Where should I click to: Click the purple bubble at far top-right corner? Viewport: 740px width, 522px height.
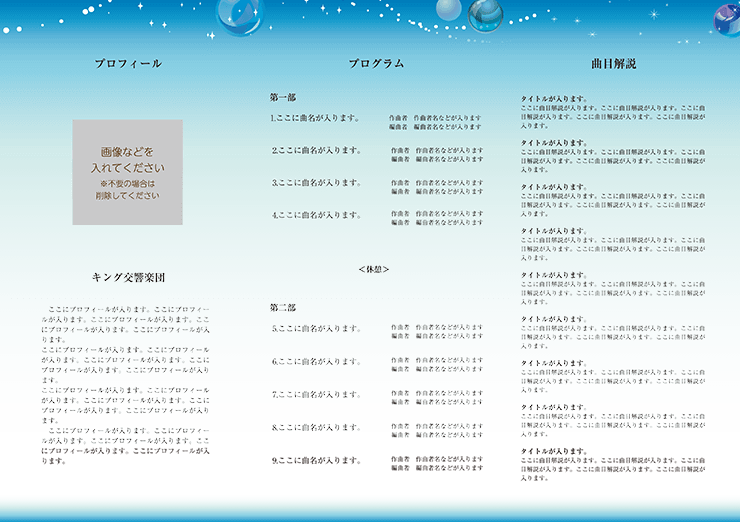pos(726,18)
